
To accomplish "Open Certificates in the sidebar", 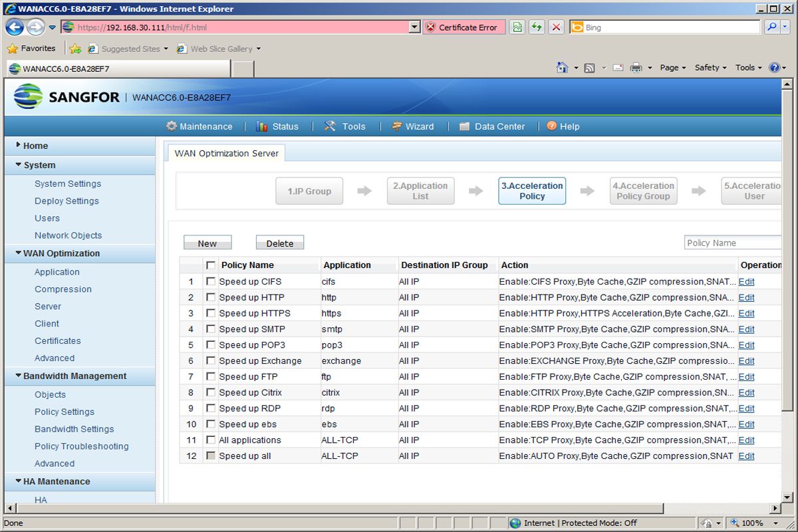I will point(58,340).
